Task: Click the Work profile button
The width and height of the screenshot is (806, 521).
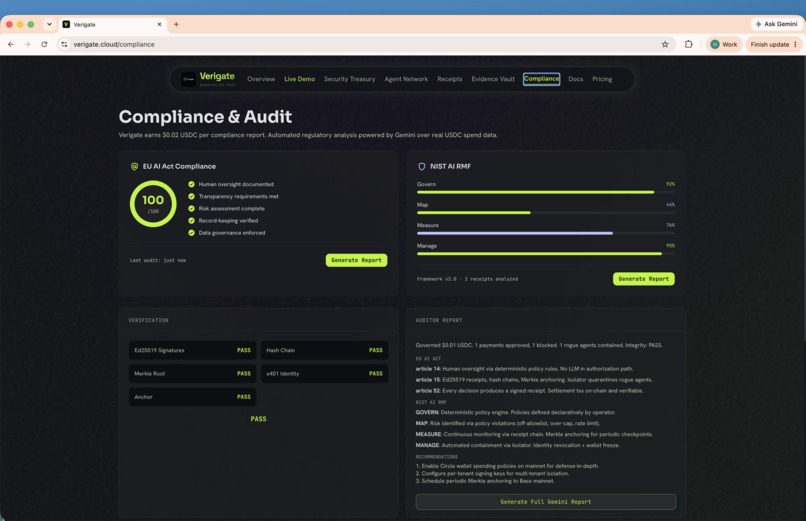Action: [724, 44]
